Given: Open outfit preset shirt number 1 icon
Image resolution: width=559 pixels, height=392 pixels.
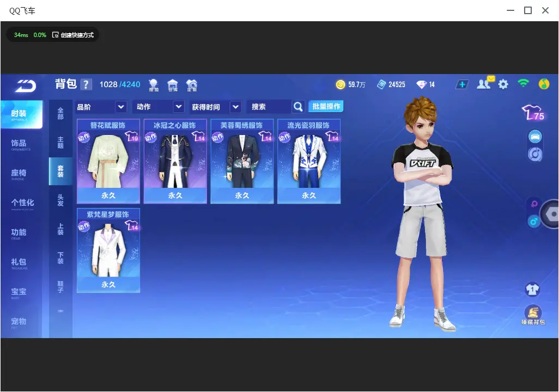Looking at the screenshot, I should tap(533, 289).
